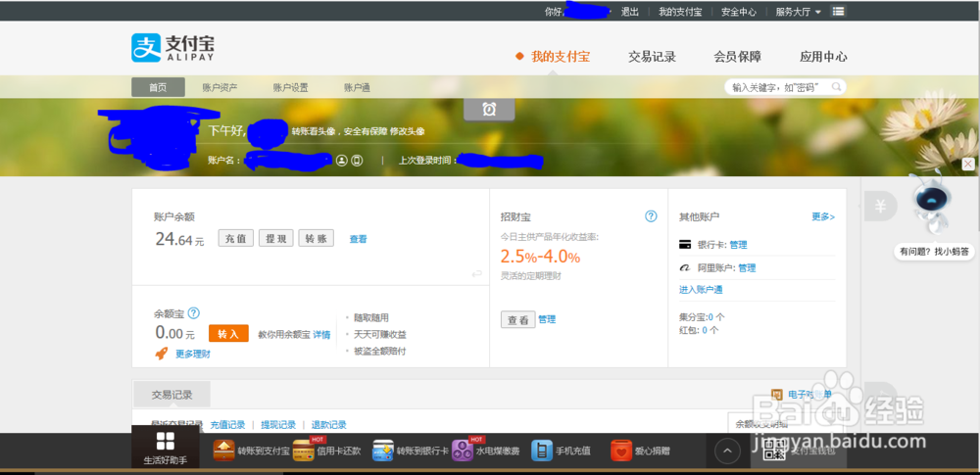The image size is (980, 475).
Task: Close the robot assistant with X icon
Action: [x=968, y=164]
